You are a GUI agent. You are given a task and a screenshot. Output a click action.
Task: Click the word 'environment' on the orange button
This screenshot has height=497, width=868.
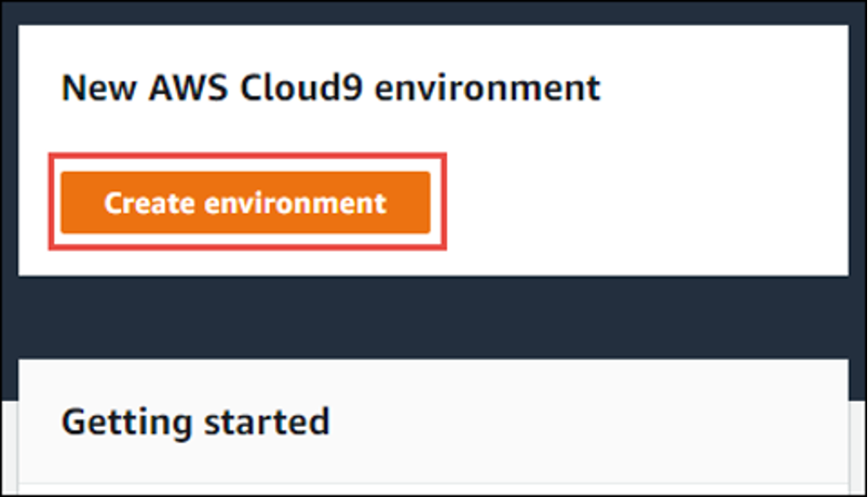pos(295,203)
